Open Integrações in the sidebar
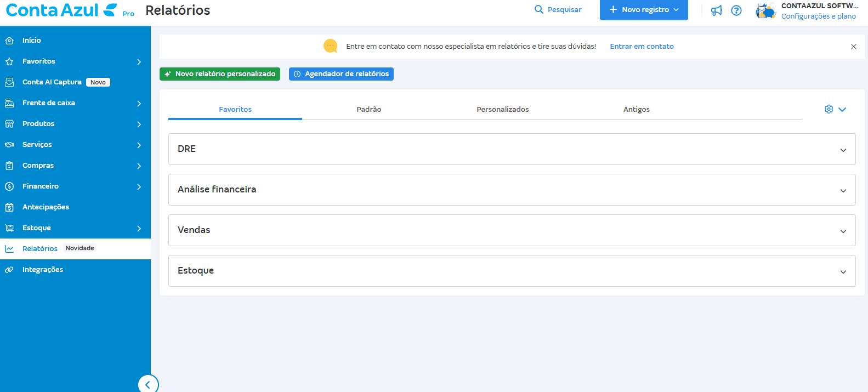Image resolution: width=868 pixels, height=392 pixels. 43,270
